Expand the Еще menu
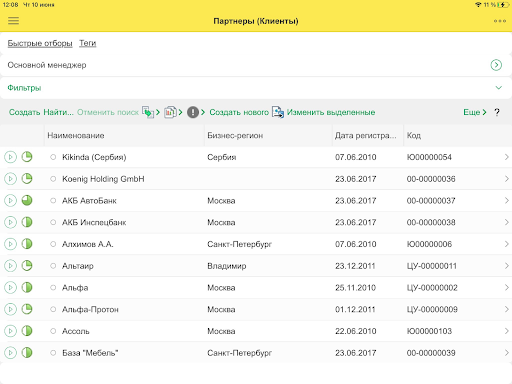This screenshot has height=384, width=512. [x=475, y=112]
